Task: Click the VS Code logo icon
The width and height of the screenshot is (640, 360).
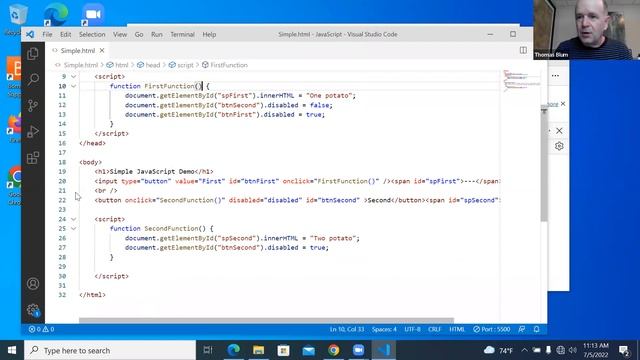Action: tap(30, 34)
